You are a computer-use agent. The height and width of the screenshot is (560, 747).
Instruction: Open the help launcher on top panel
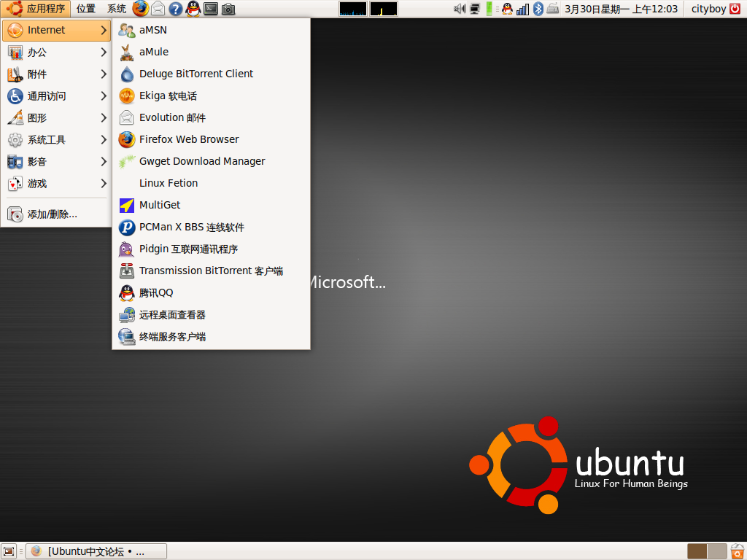(x=176, y=9)
